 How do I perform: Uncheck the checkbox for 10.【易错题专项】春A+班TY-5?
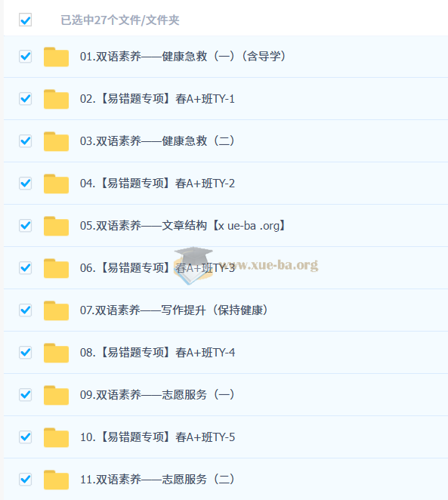pyautogui.click(x=25, y=437)
